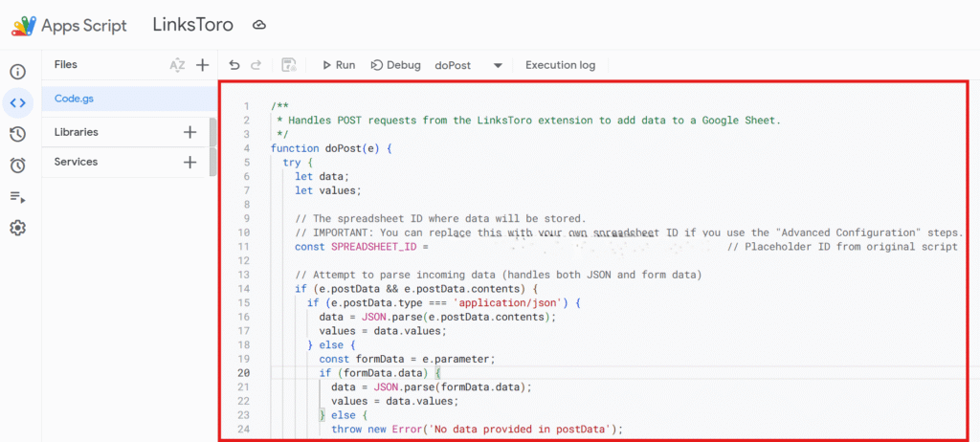The height and width of the screenshot is (442, 980).
Task: Add a library with plus button
Action: (x=189, y=132)
